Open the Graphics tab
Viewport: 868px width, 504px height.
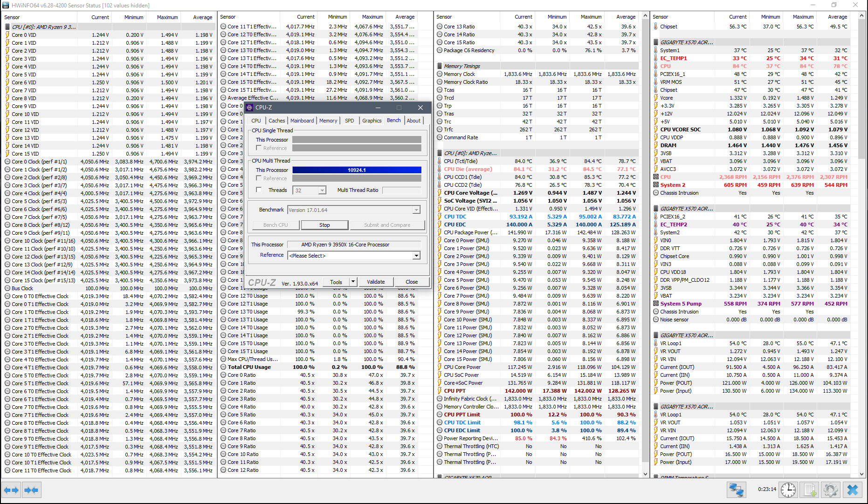(x=372, y=121)
